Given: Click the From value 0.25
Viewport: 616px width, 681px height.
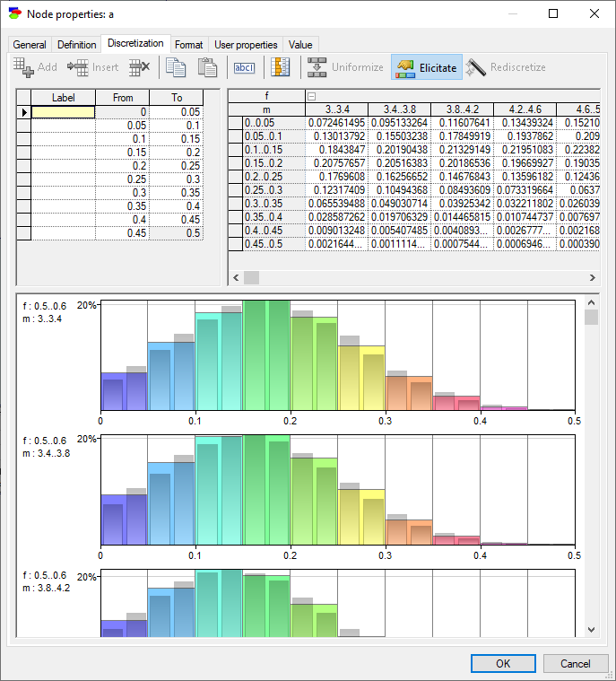Looking at the screenshot, I should tap(123, 179).
